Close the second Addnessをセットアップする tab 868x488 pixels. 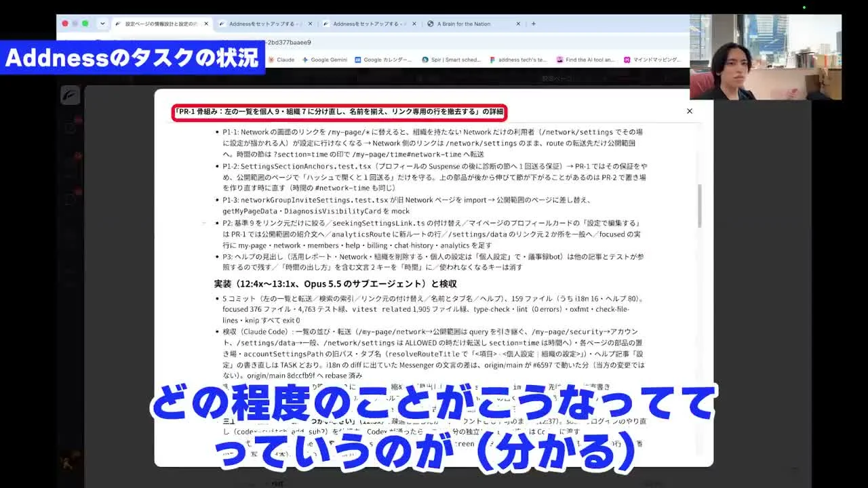coord(414,24)
